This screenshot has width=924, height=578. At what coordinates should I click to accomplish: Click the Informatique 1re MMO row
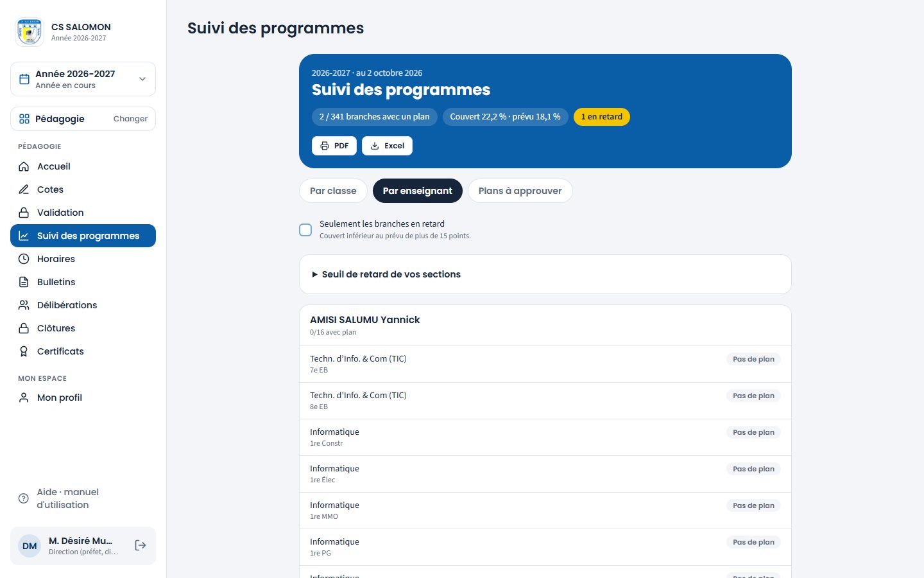click(x=545, y=511)
